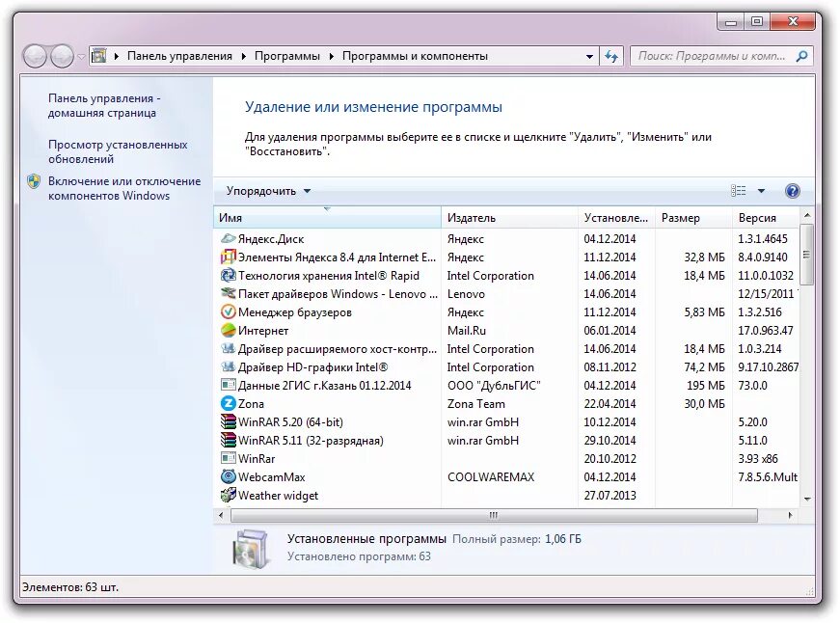Open Просмотр установленных обновлений link
840x623 pixels.
[118, 151]
